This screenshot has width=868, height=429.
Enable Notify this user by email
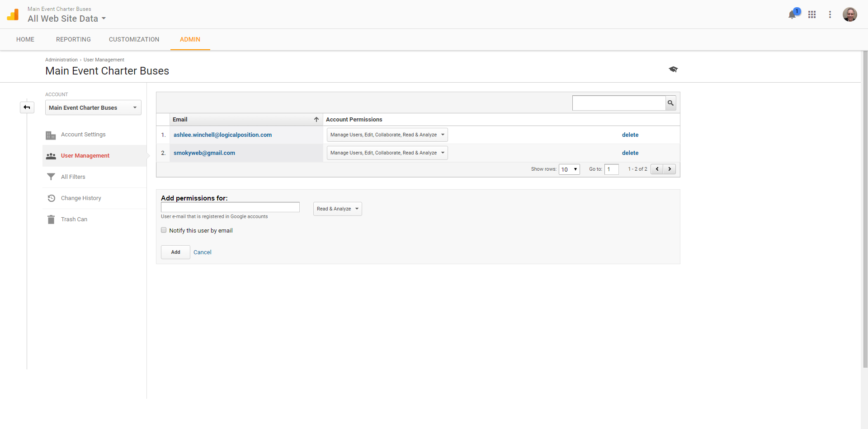164,230
